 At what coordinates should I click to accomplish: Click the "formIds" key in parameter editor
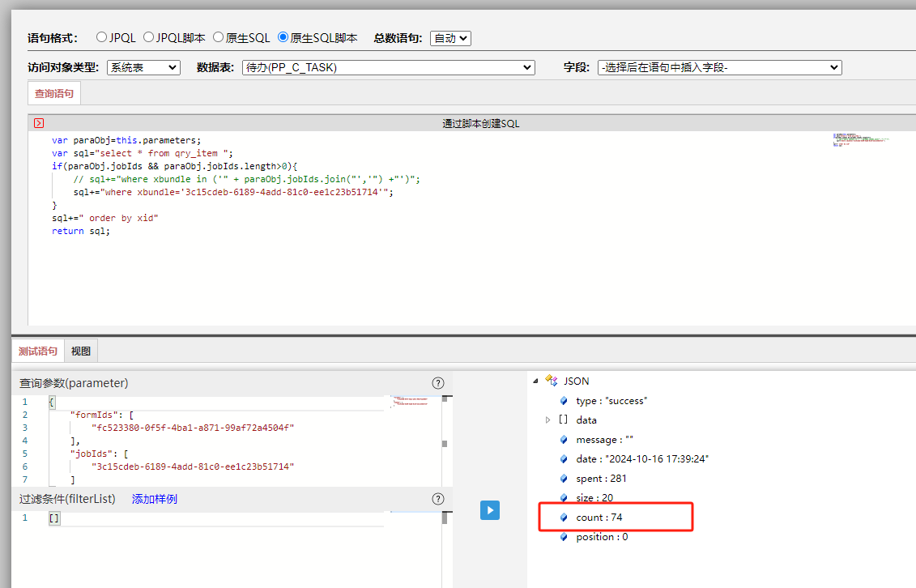point(93,415)
